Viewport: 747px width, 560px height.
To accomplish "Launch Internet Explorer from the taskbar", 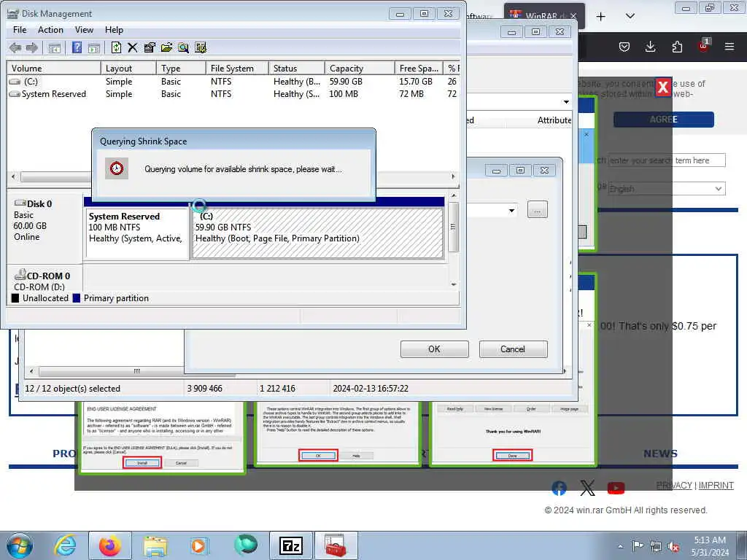I will (x=64, y=545).
